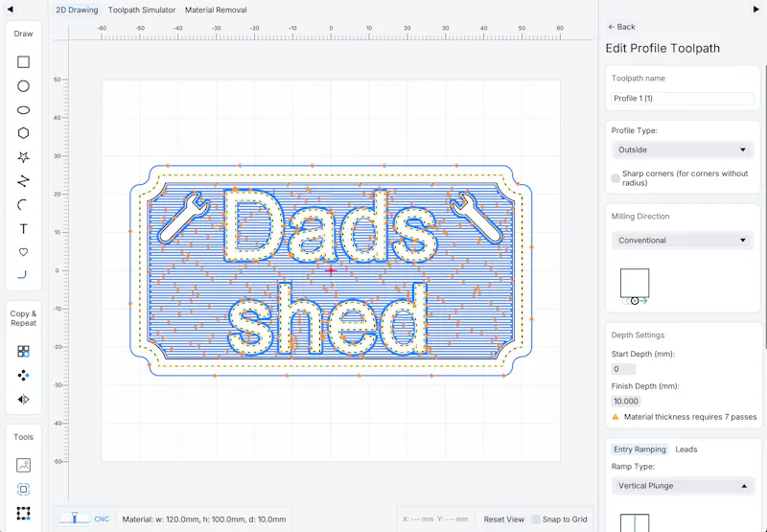Click the Copy & Repeat label
The image size is (767, 532).
pos(23,318)
